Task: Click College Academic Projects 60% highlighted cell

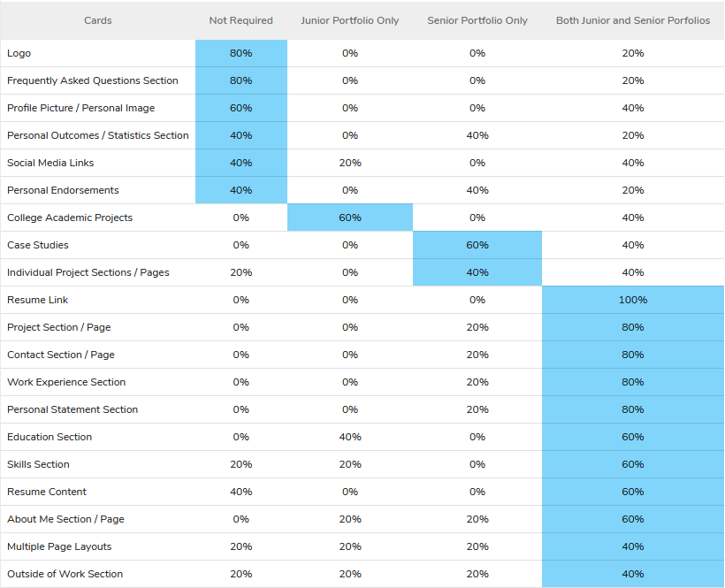Action: [x=350, y=218]
